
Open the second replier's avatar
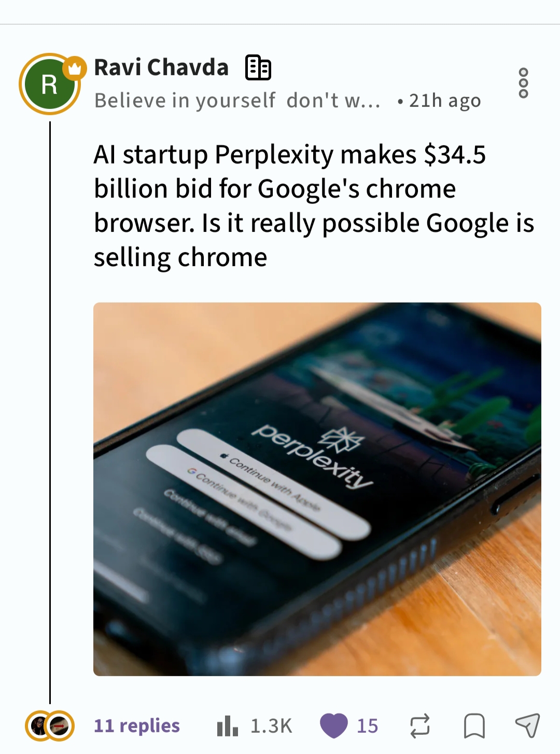[60, 725]
